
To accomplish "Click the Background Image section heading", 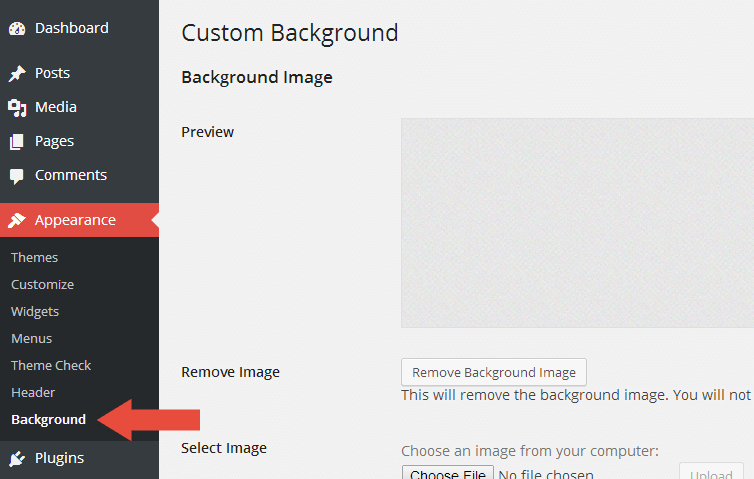I will click(257, 77).
